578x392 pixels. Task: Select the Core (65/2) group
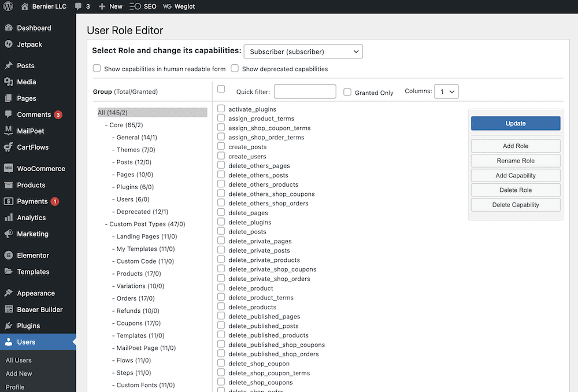click(x=126, y=125)
